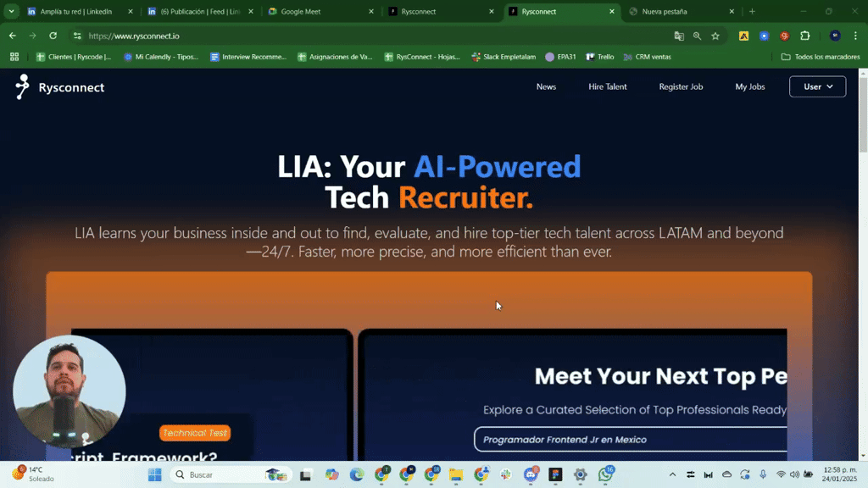Go to Hire Talent section
The height and width of the screenshot is (488, 868).
click(x=607, y=87)
